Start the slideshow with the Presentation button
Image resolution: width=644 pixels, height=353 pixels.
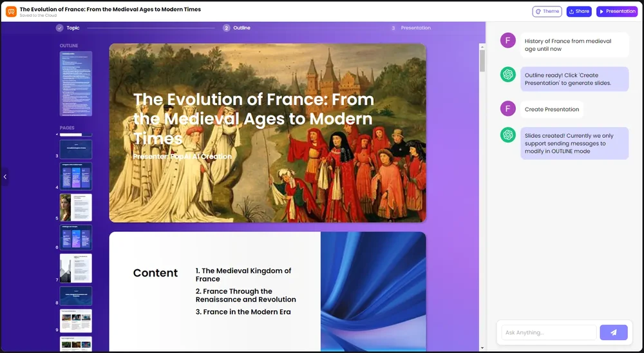click(616, 12)
